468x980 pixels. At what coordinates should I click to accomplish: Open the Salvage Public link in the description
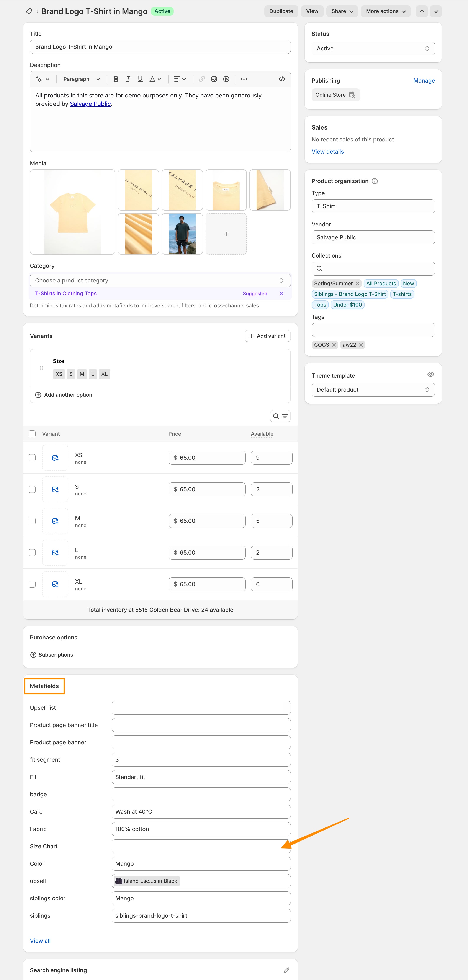pos(90,104)
